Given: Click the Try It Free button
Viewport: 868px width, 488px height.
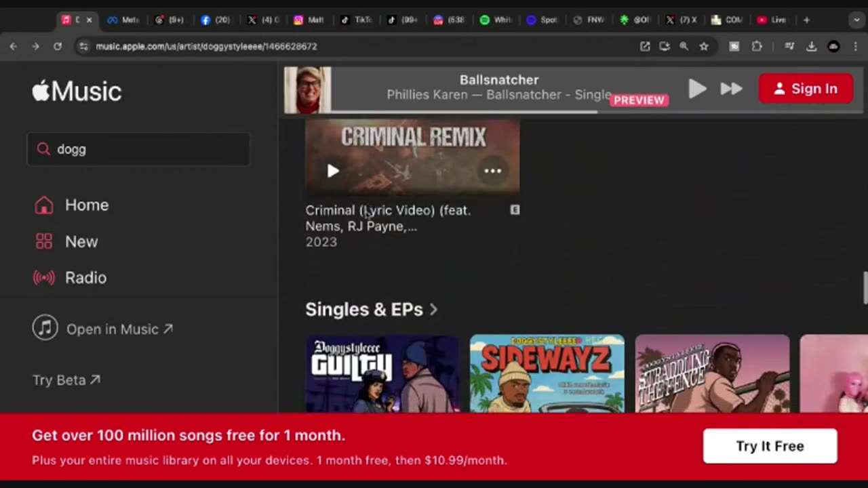Looking at the screenshot, I should pos(770,446).
